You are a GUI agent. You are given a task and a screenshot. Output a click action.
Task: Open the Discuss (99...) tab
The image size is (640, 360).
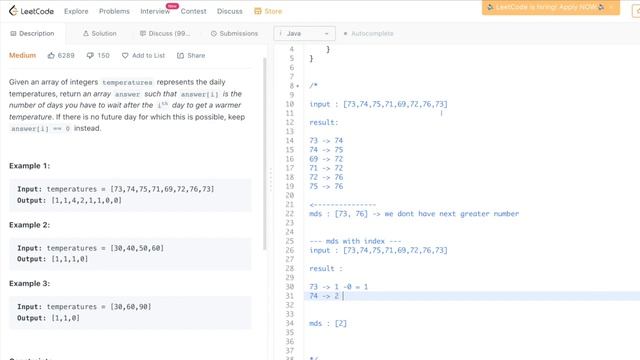pos(165,33)
